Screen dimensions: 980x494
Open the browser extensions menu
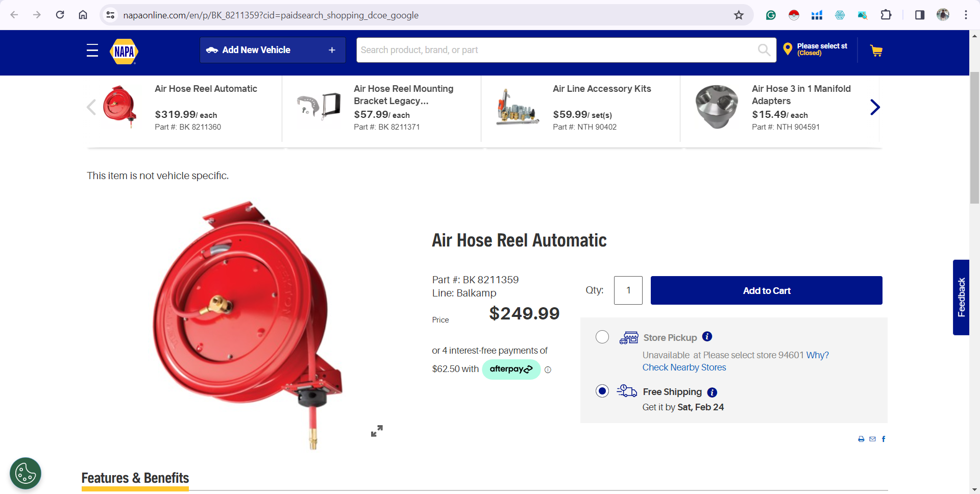coord(886,15)
